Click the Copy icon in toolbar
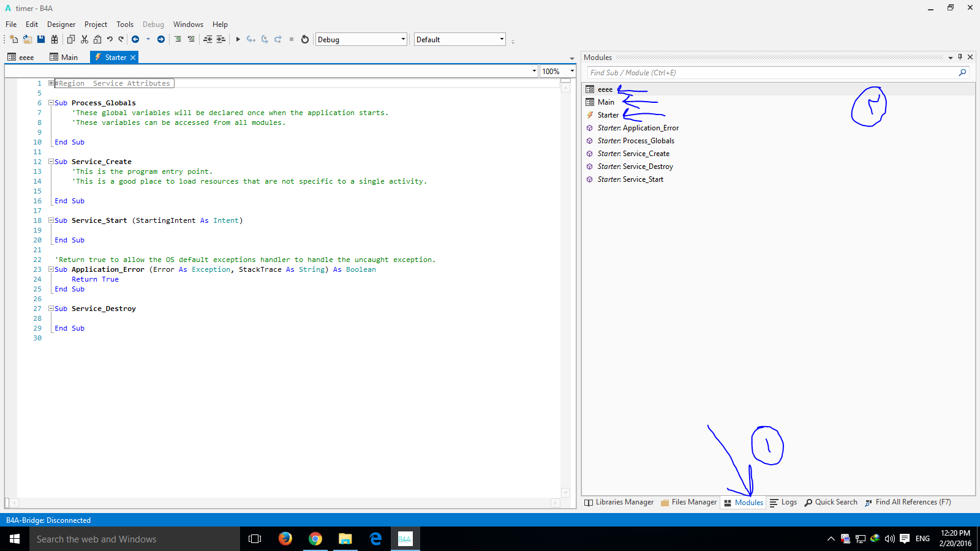Image resolution: width=980 pixels, height=551 pixels. 70,39
